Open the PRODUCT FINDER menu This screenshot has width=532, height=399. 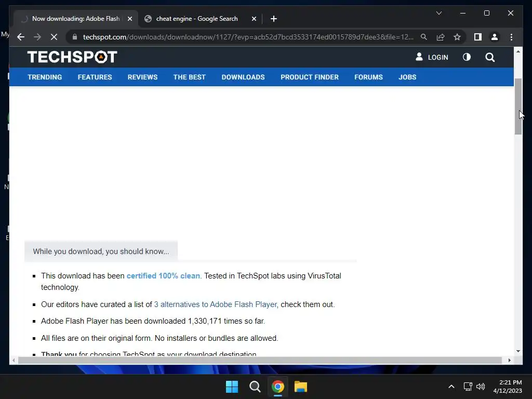pyautogui.click(x=310, y=77)
